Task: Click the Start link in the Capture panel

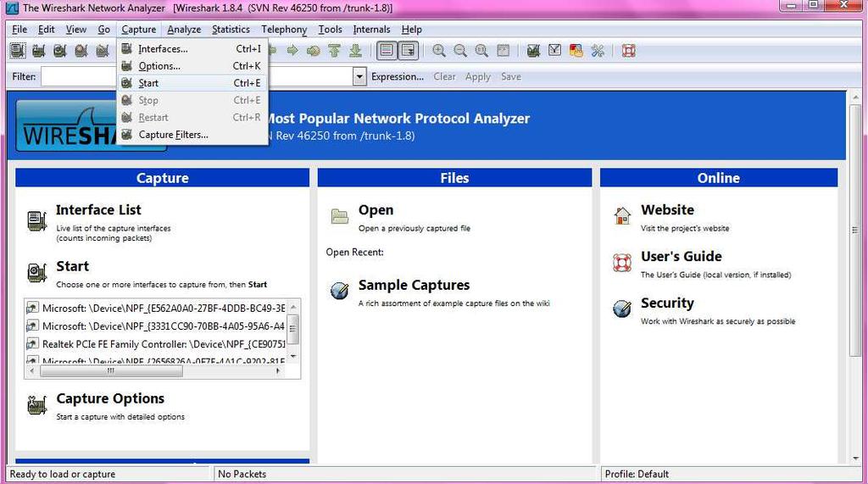Action: point(73,266)
